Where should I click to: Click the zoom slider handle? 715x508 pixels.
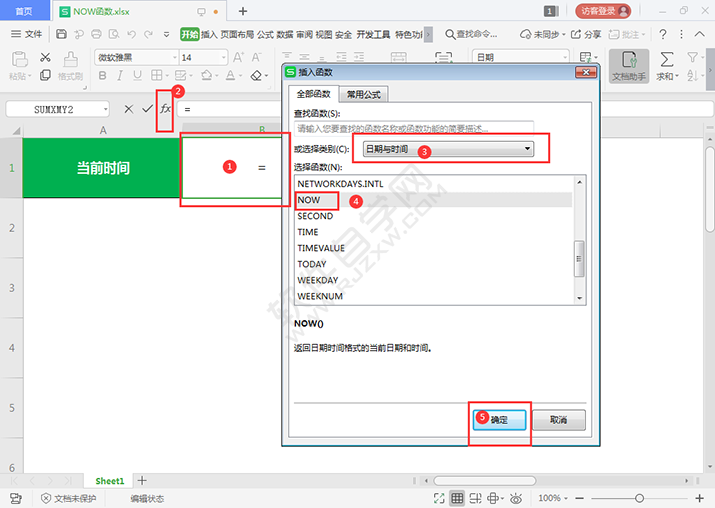[639, 498]
